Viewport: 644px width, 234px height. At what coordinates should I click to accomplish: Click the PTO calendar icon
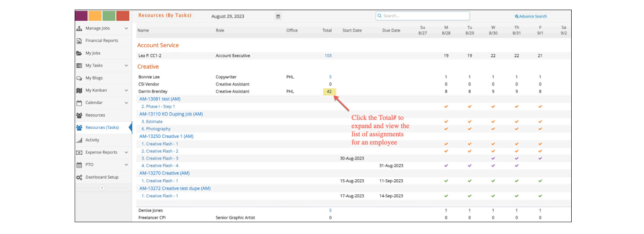click(79, 165)
